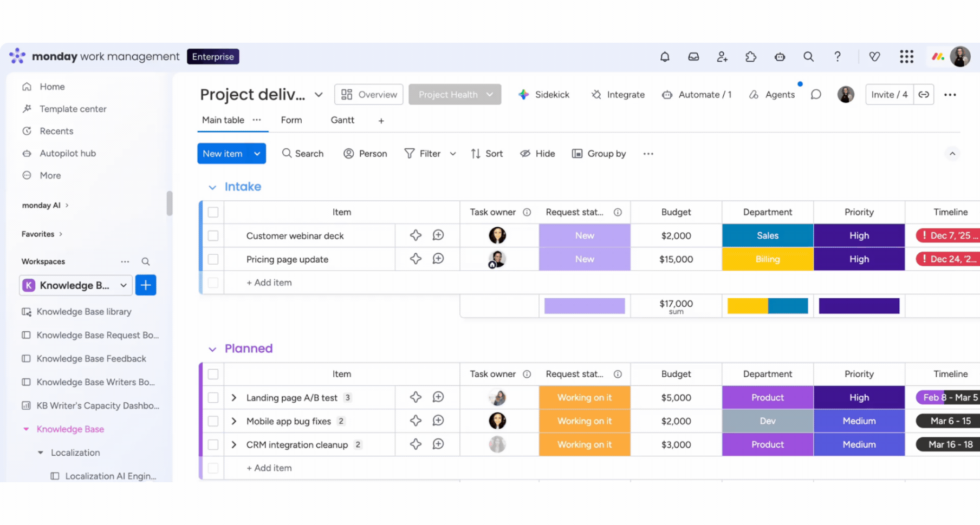980x525 pixels.
Task: Open the notifications bell
Action: tap(665, 57)
